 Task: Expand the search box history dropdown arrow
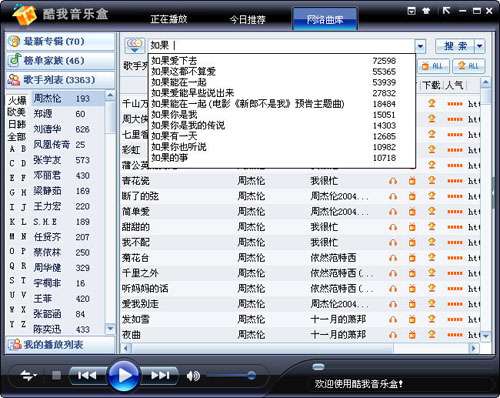(420, 46)
